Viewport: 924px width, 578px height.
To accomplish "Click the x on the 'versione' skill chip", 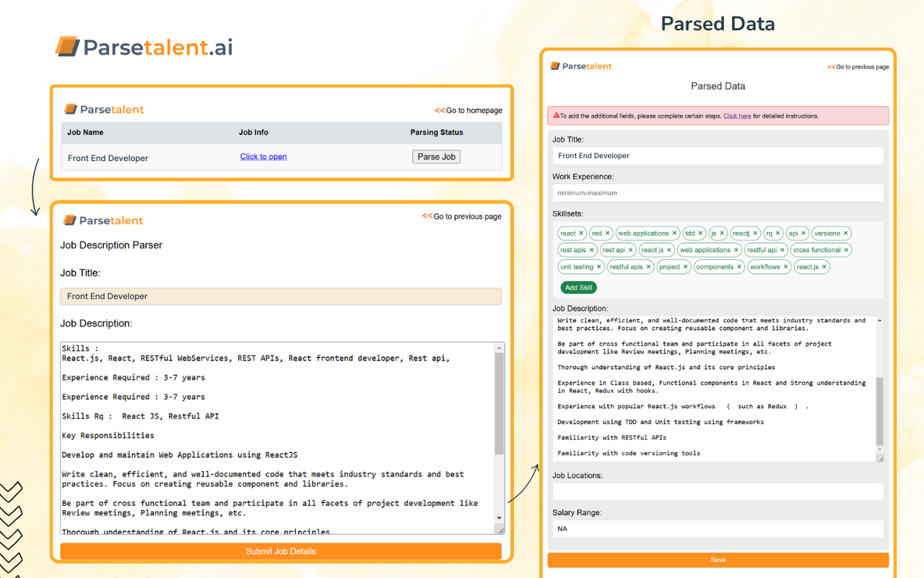I will tap(846, 233).
